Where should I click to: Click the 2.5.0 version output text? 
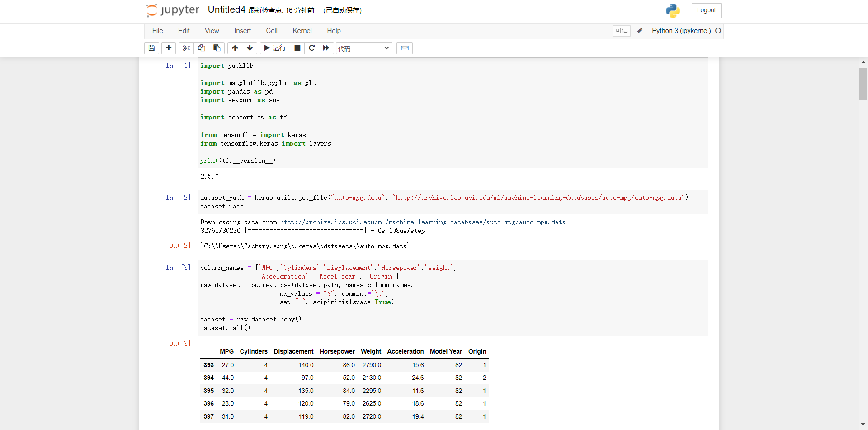pos(210,176)
